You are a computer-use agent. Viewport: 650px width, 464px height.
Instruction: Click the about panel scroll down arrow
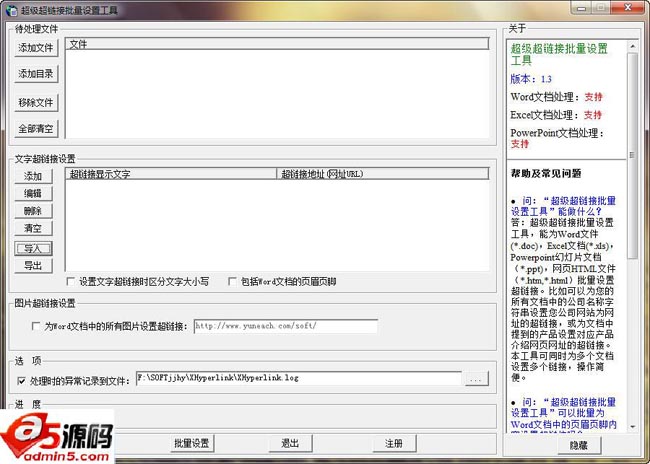pyautogui.click(x=633, y=426)
